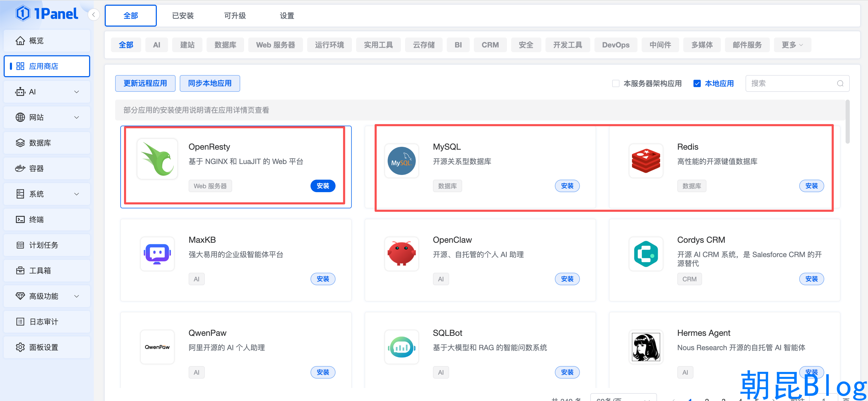
Task: Click 安装 on the OpenClaw card
Action: click(567, 279)
